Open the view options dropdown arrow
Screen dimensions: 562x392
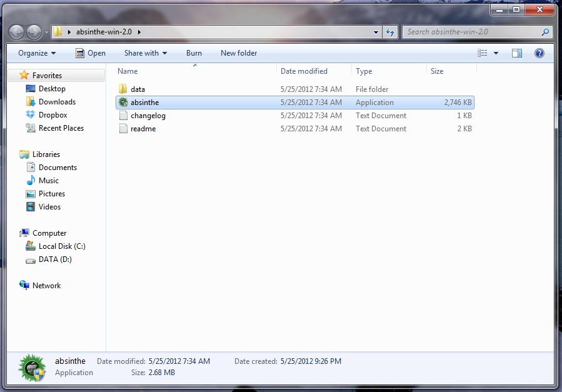pos(496,53)
